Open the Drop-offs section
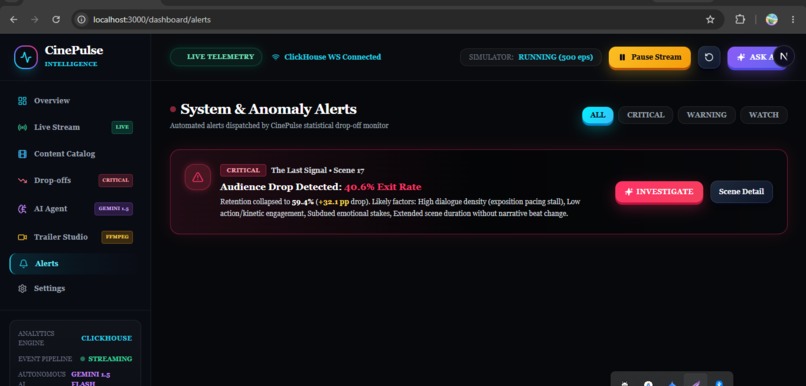Screen dimensions: 806x386 pos(75,180)
